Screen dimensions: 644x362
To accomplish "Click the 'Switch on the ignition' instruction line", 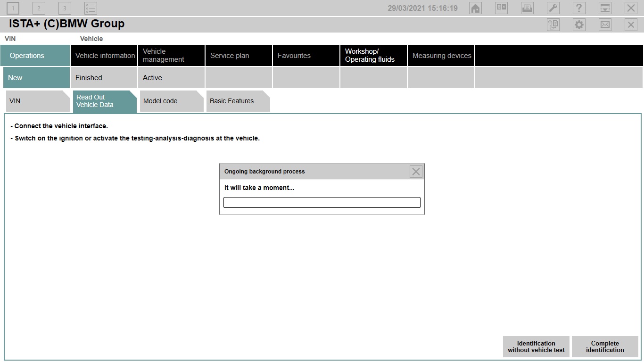I will click(135, 138).
